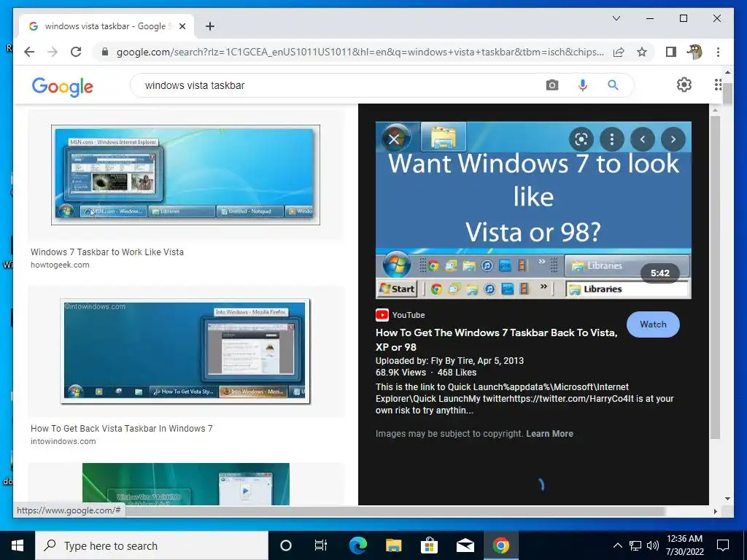Search by image with the camera icon
The width and height of the screenshot is (747, 560).
tap(551, 85)
